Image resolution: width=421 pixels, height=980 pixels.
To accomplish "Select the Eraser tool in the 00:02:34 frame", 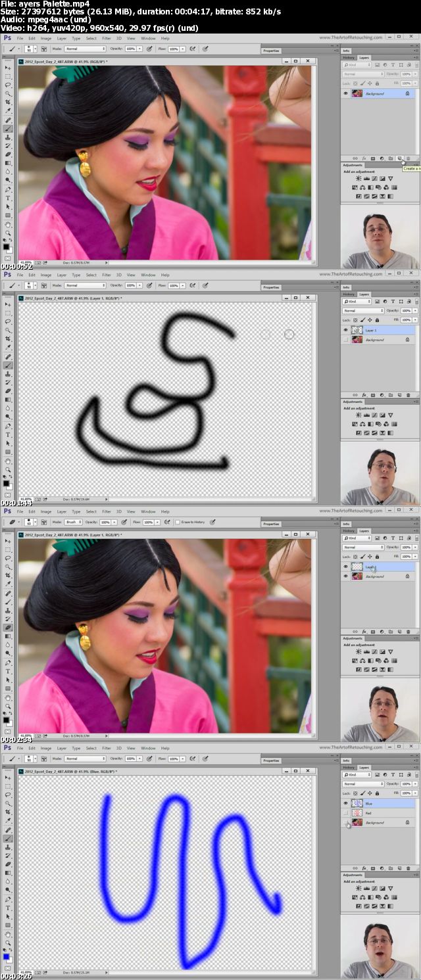I will coord(9,627).
